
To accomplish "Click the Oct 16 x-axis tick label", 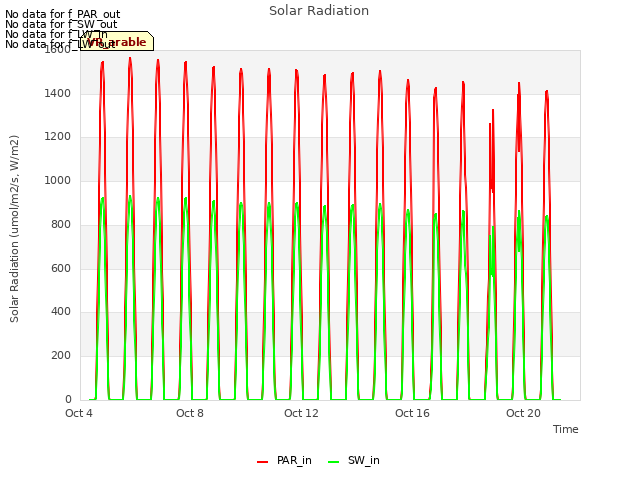I will pyautogui.click(x=412, y=413).
